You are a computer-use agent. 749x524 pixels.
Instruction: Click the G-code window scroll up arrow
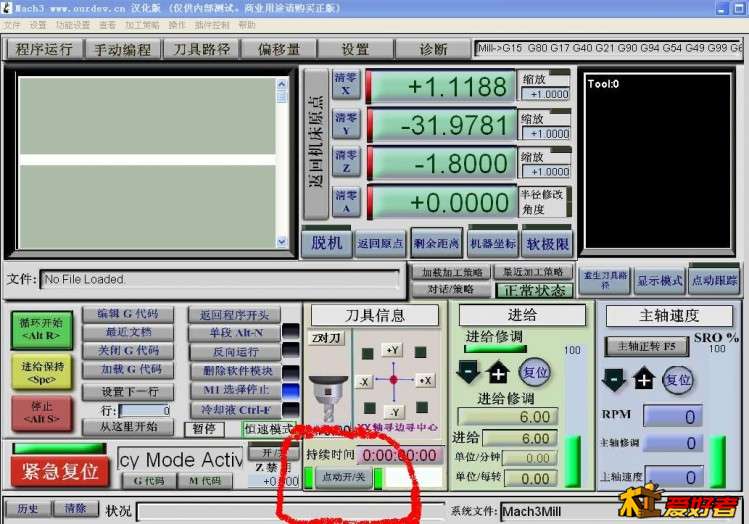pos(282,85)
